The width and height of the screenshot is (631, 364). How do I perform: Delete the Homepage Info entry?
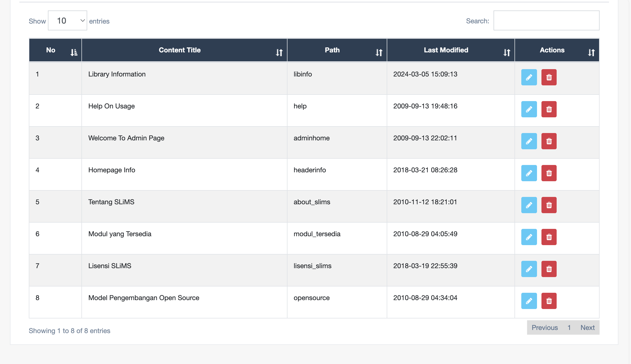[x=549, y=173]
